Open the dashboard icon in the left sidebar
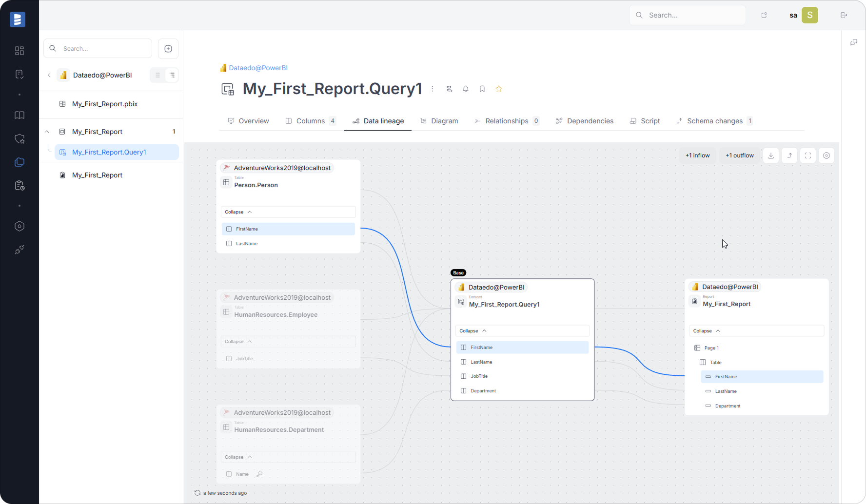This screenshot has width=866, height=504. [20, 51]
